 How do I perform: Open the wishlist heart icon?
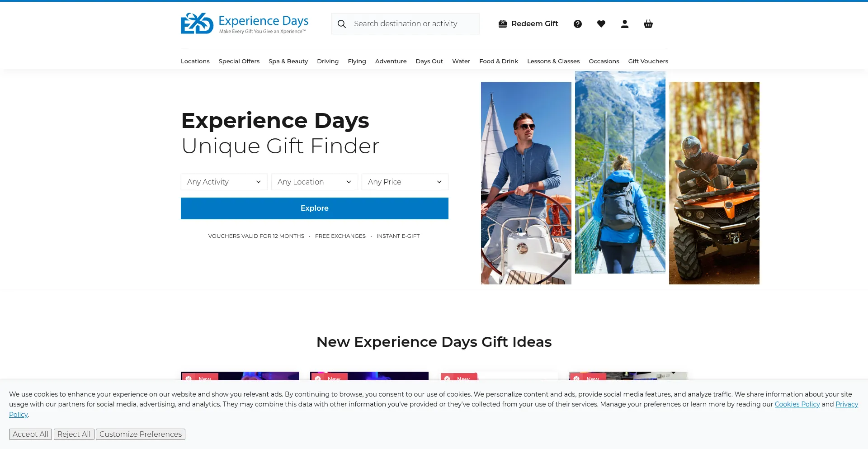[x=601, y=24]
